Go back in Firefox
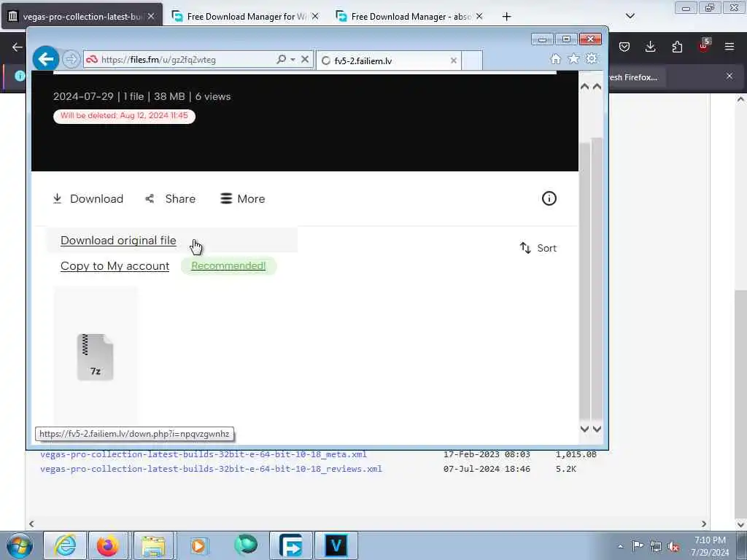This screenshot has height=560, width=747. point(18,47)
